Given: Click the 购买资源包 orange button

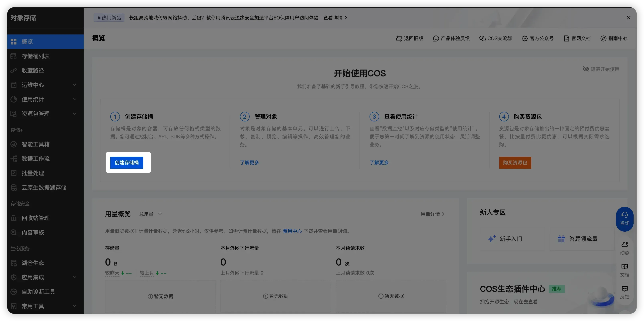Looking at the screenshot, I should pos(515,163).
